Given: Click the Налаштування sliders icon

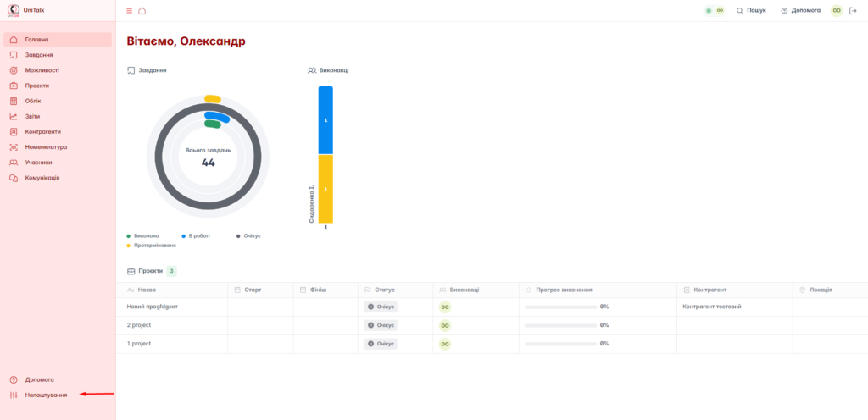Looking at the screenshot, I should (14, 395).
